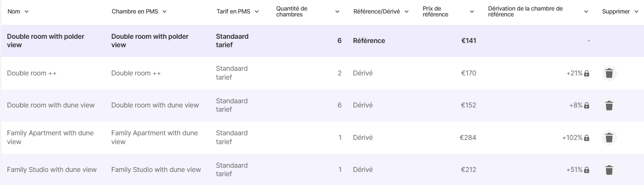
Task: Delete the Double room with dune view row
Action: pos(609,105)
